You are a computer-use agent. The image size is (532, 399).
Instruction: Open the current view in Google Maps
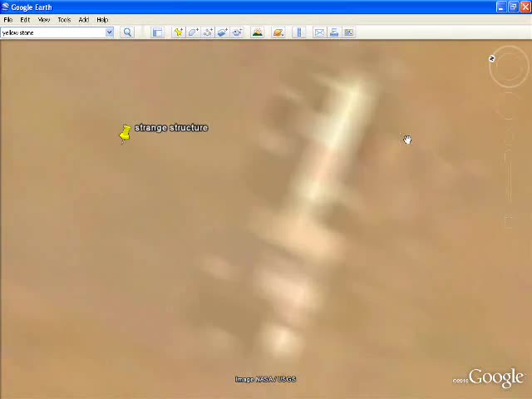[x=349, y=32]
